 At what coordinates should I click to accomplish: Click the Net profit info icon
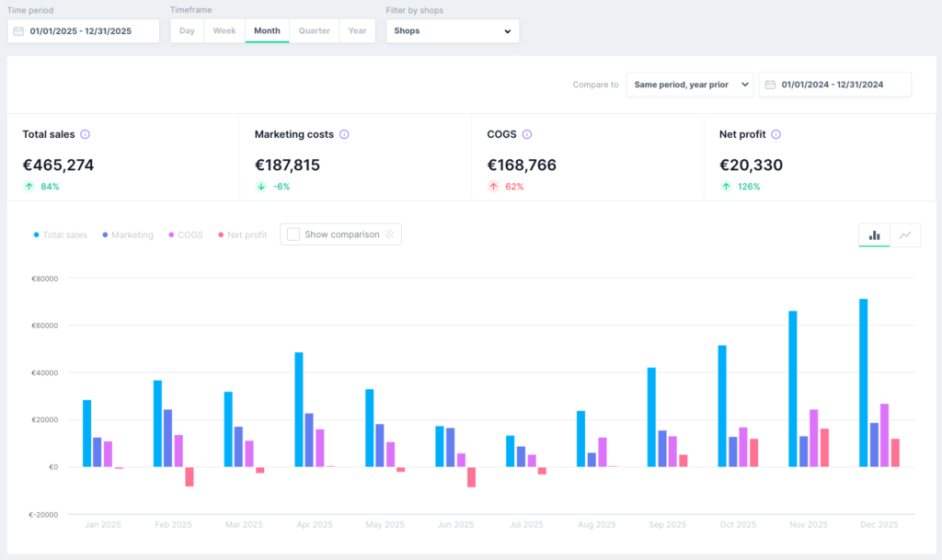click(776, 134)
